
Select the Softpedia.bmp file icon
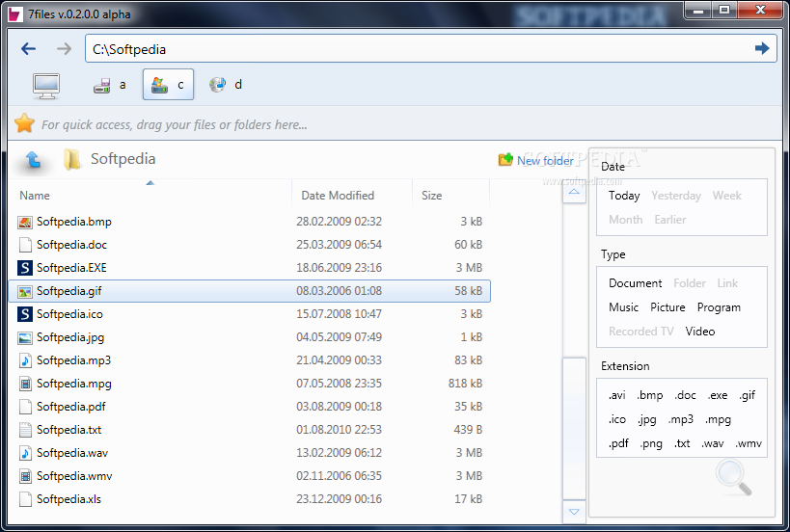tap(25, 222)
